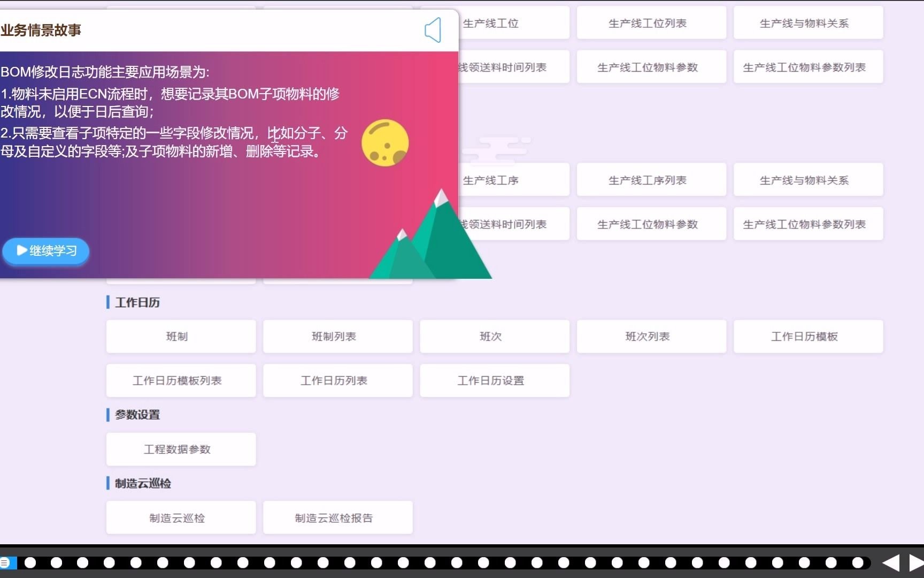The image size is (924, 578).
Task: Mute the narration speaker icon
Action: [x=433, y=31]
